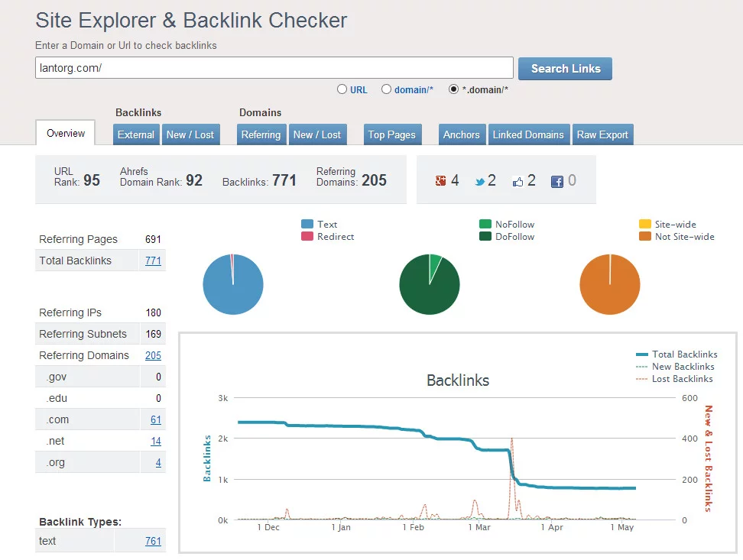Select the *.domain/* radio button
The width and height of the screenshot is (743, 560).
pos(453,89)
